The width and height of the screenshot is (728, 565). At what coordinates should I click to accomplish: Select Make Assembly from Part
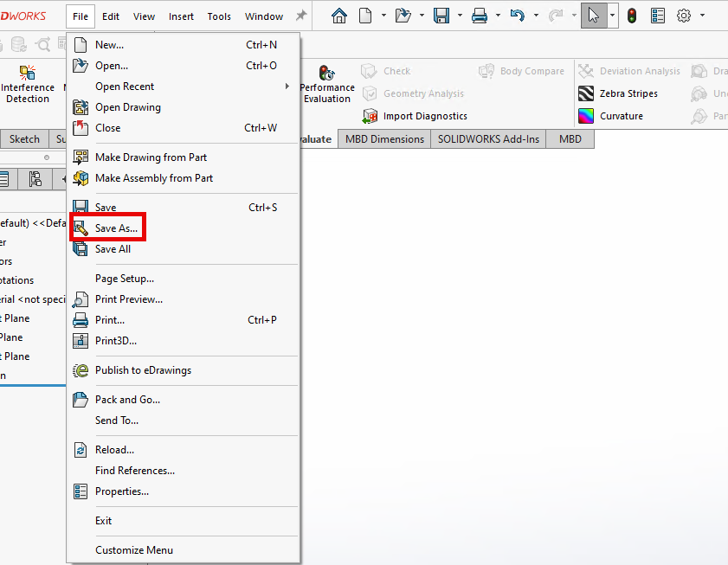pyautogui.click(x=184, y=178)
